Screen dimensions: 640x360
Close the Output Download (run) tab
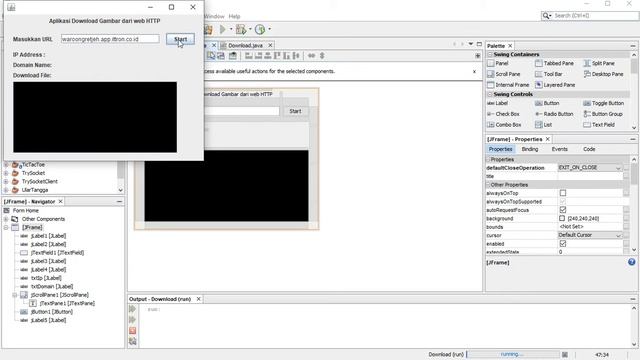click(x=198, y=299)
